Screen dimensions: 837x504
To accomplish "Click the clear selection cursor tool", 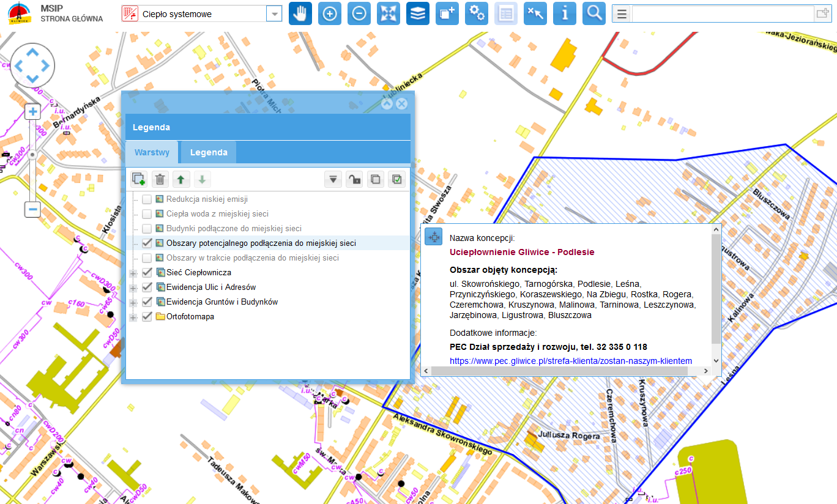I will pyautogui.click(x=535, y=13).
